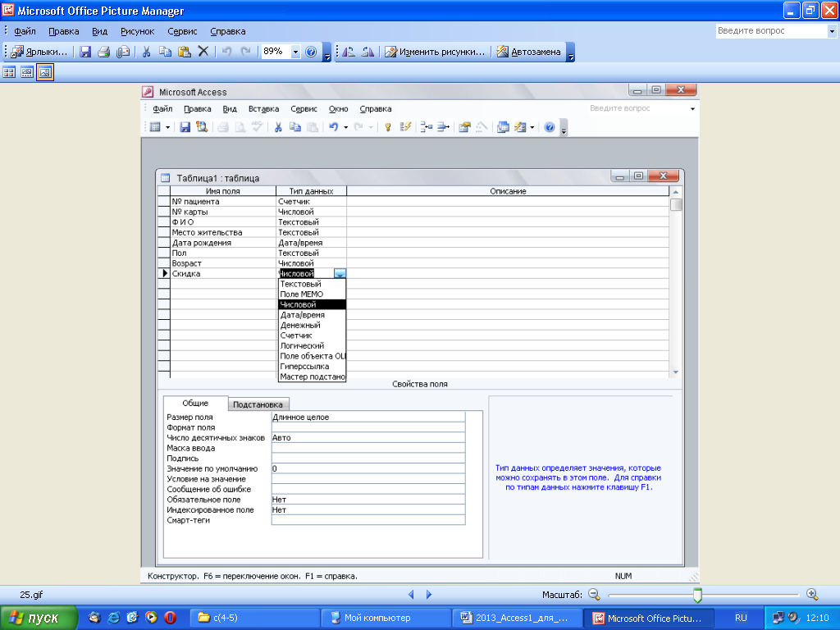The image size is (840, 630).
Task: Click Access delete rows icon
Action: (x=443, y=127)
